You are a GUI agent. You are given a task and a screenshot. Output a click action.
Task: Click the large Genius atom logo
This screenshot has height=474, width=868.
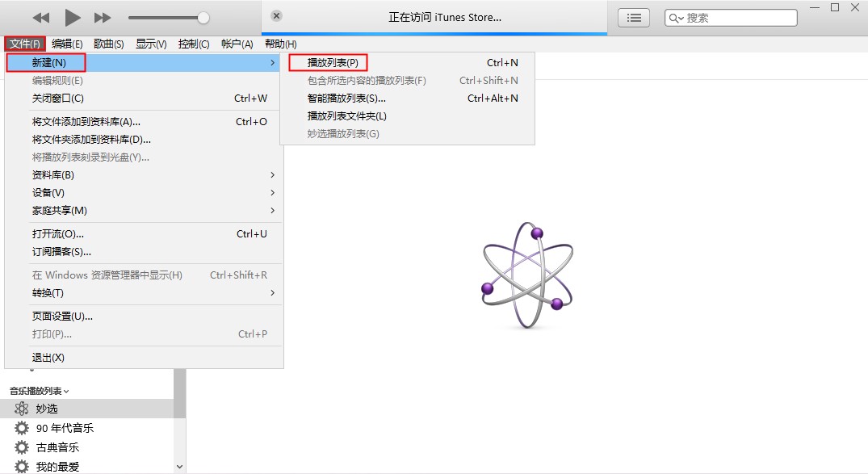(x=527, y=275)
